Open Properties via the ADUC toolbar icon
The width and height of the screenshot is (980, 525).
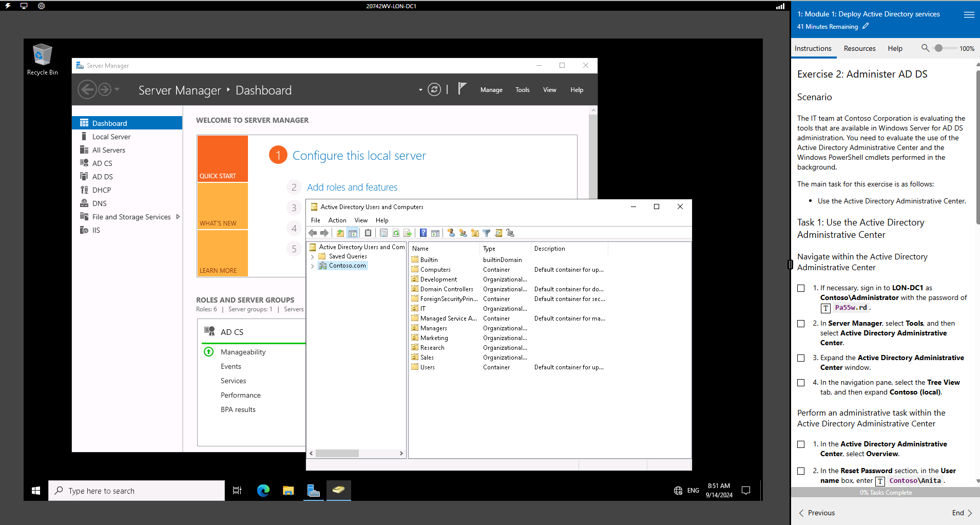(x=384, y=233)
